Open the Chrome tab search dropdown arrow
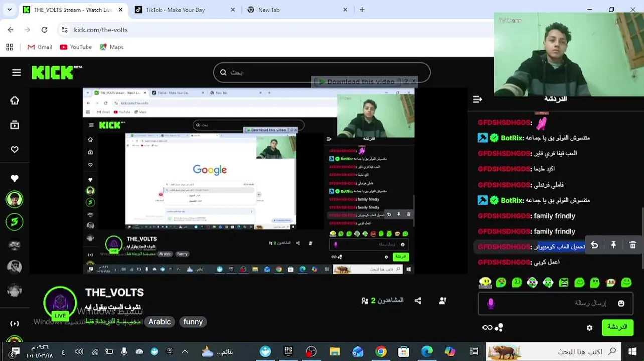 click(9, 10)
